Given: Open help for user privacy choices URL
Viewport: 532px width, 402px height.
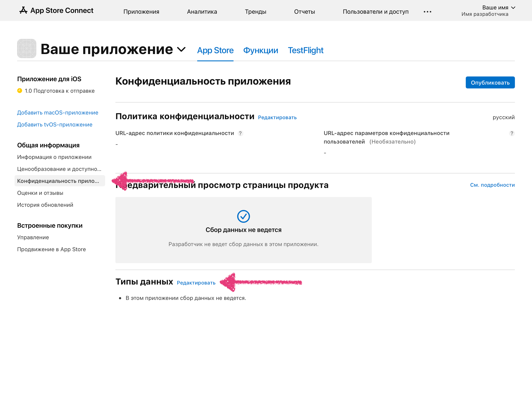Looking at the screenshot, I should coord(512,133).
